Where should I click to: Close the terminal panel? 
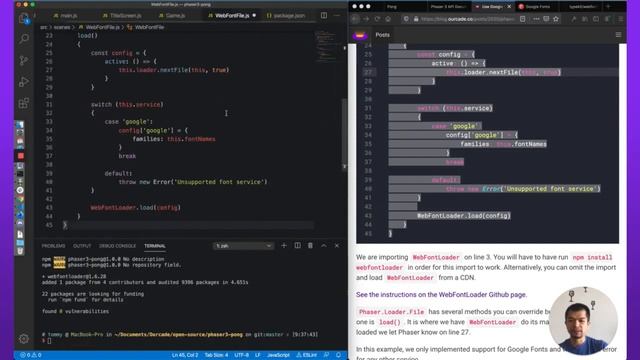[337, 246]
